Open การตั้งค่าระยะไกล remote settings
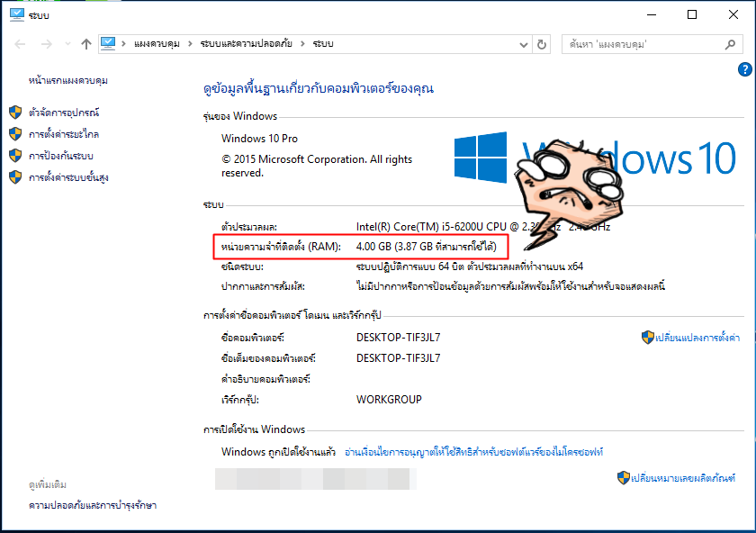 pyautogui.click(x=64, y=134)
